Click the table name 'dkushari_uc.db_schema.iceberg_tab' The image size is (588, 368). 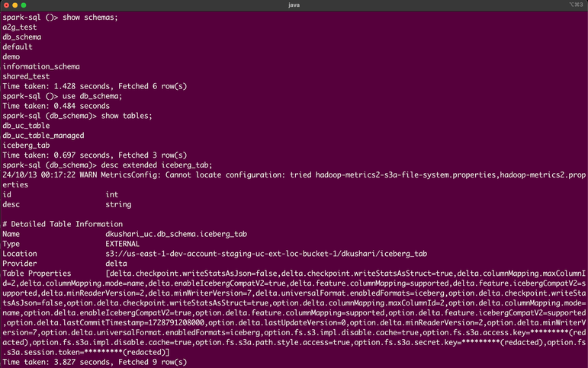point(176,234)
